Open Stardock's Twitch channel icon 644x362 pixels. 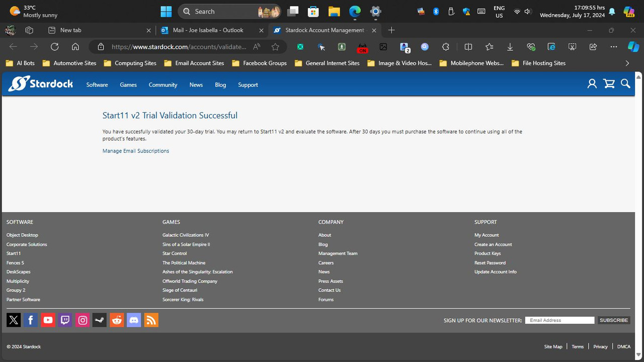tap(65, 320)
